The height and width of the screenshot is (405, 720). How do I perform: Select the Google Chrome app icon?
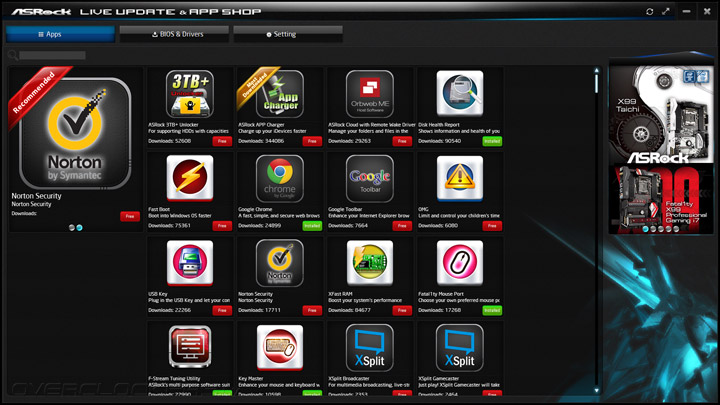coord(280,179)
